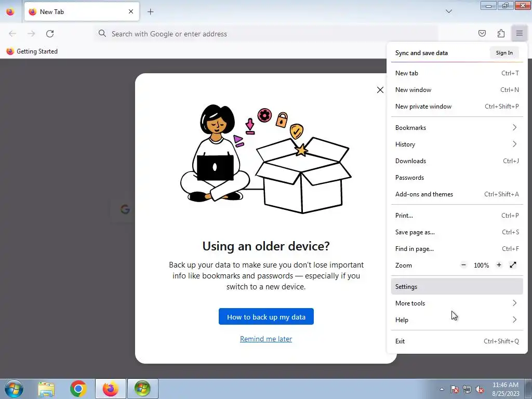This screenshot has height=399, width=532.
Task: Select the New Tab browser tab
Action: 82,11
